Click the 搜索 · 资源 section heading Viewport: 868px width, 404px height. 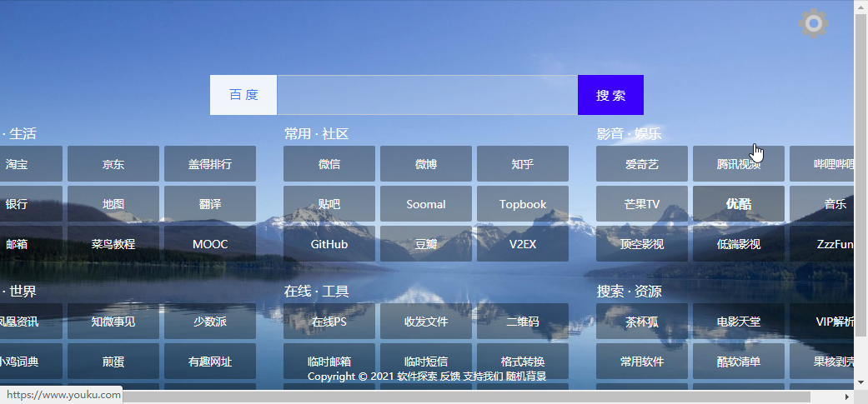tap(629, 292)
